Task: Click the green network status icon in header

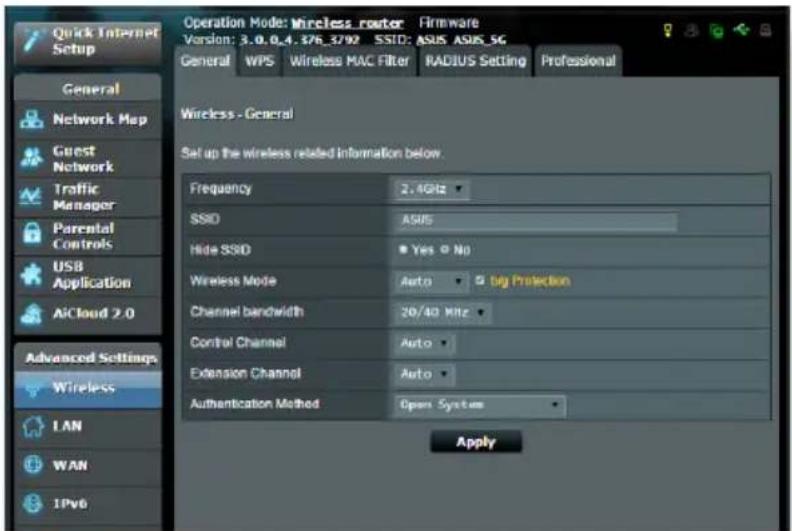Action: click(716, 31)
